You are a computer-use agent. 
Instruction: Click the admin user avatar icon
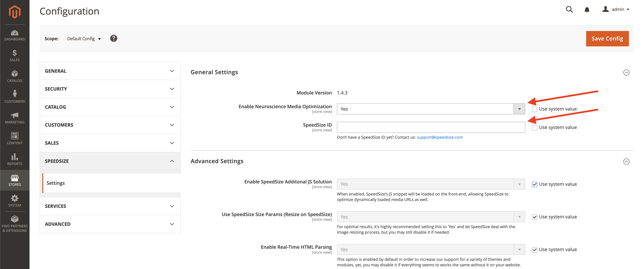pos(605,9)
